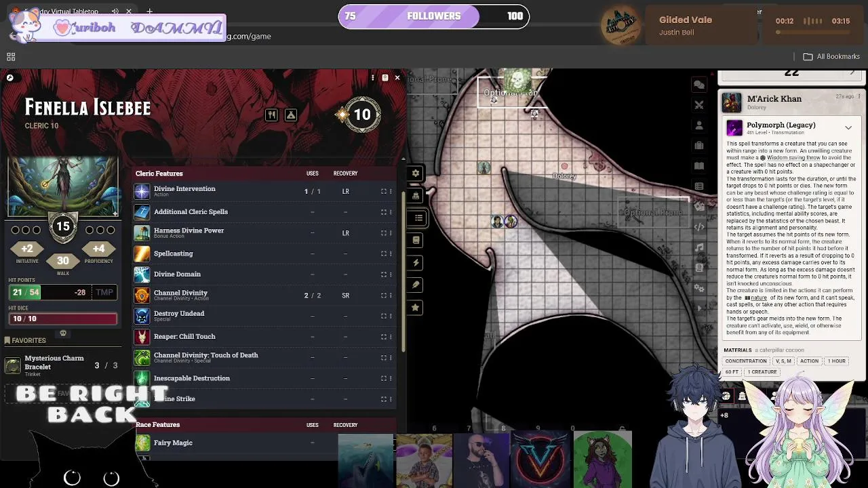Click the Short Rest utensils icon
The width and height of the screenshot is (868, 488).
[271, 115]
